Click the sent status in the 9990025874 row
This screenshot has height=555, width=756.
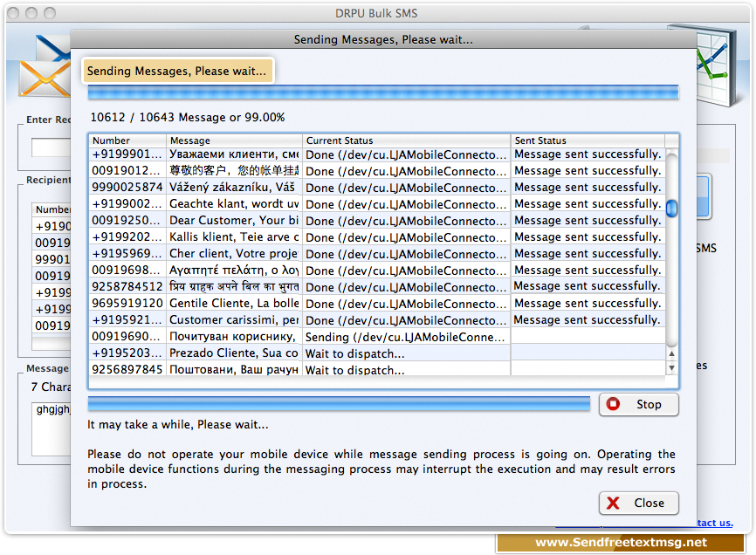coord(588,188)
